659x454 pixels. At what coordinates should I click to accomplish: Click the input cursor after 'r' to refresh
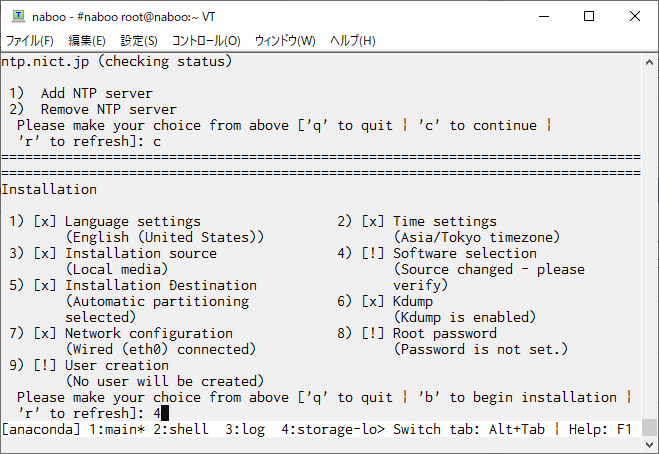165,413
